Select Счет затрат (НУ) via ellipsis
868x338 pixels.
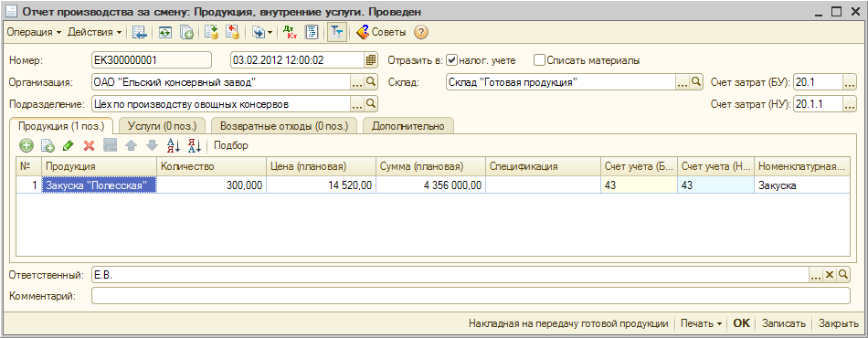click(x=850, y=103)
